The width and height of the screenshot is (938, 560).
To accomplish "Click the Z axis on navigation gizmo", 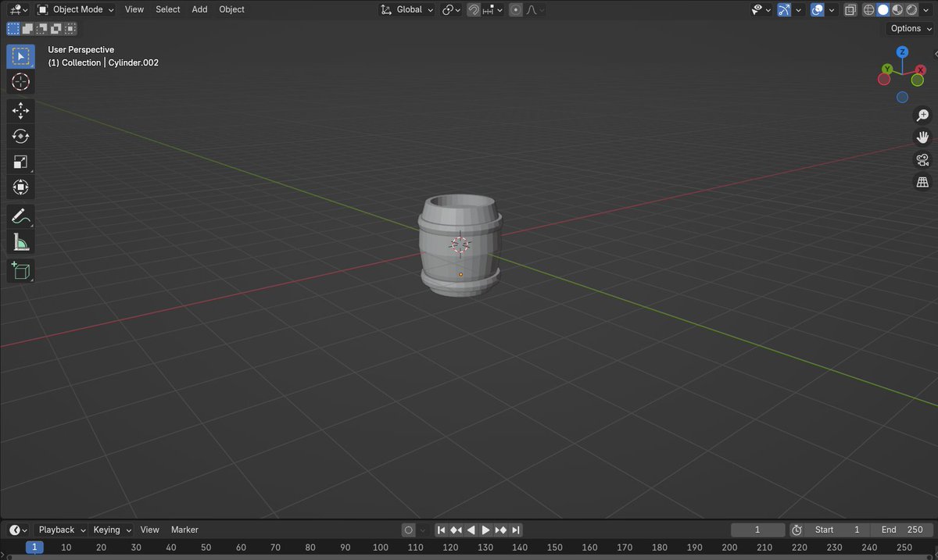I will click(902, 52).
